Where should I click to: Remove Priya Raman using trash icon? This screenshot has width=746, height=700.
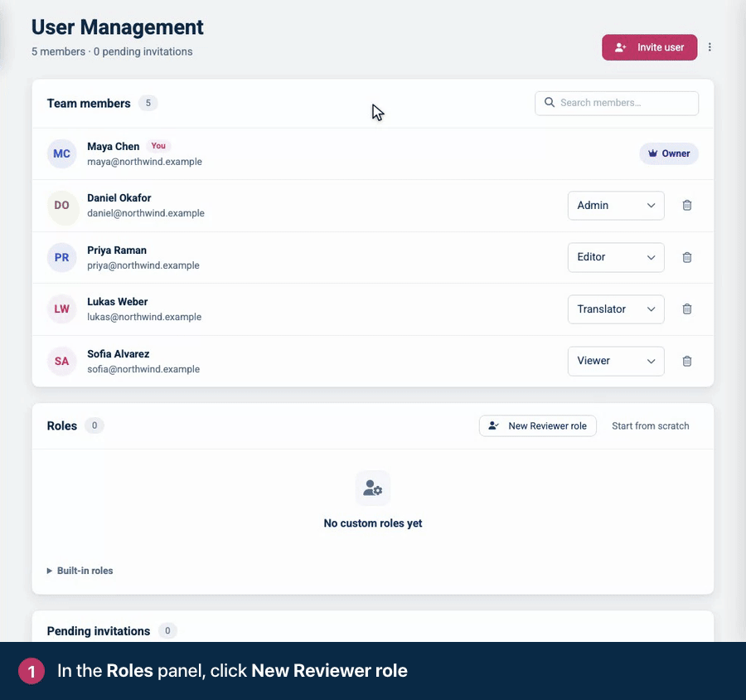687,257
